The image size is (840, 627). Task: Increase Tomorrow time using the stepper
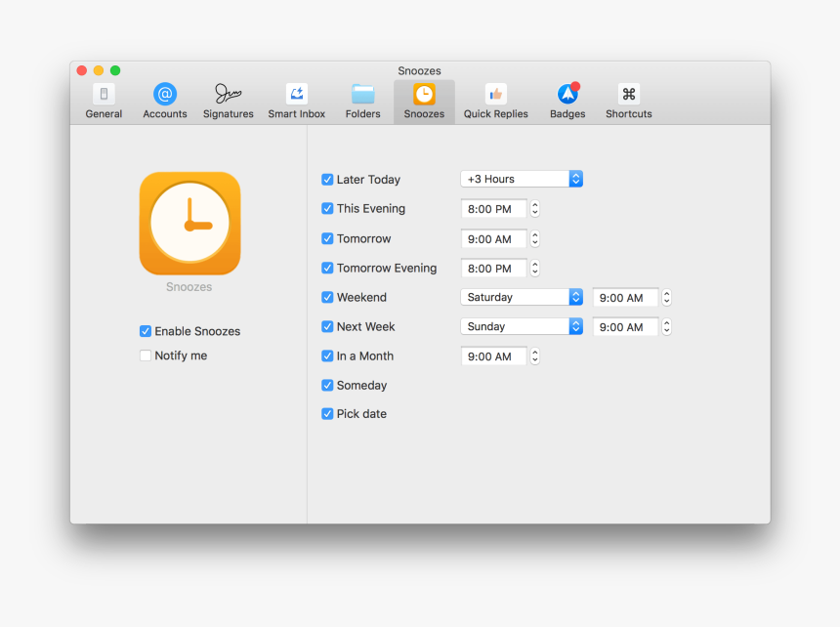click(534, 234)
